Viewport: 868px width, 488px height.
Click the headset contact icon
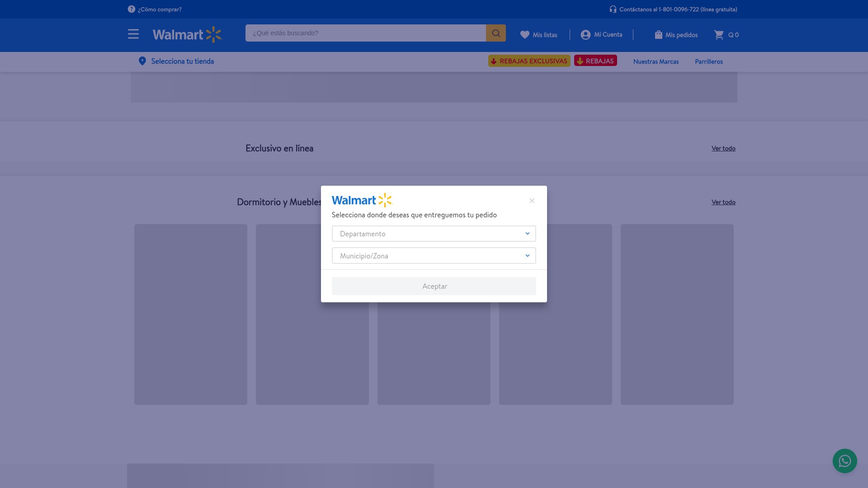point(613,9)
